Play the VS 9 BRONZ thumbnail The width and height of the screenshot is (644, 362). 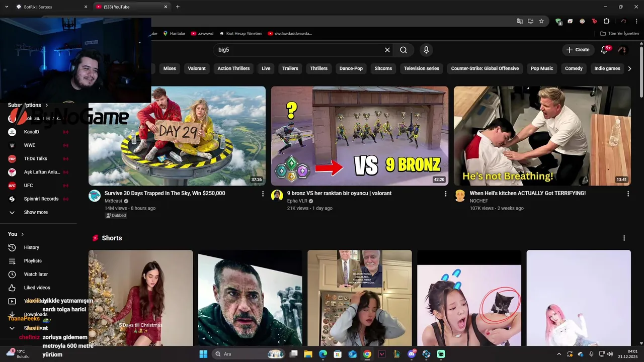pos(360,136)
